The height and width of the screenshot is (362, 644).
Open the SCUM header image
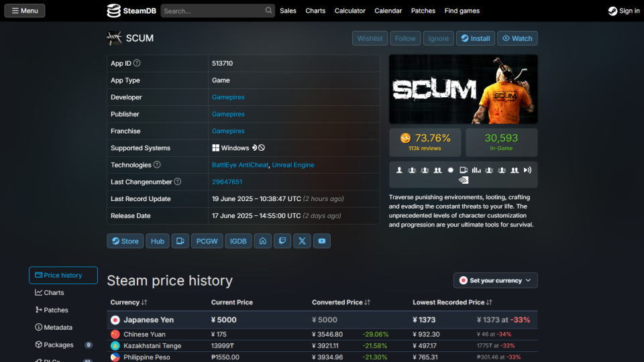pyautogui.click(x=464, y=89)
